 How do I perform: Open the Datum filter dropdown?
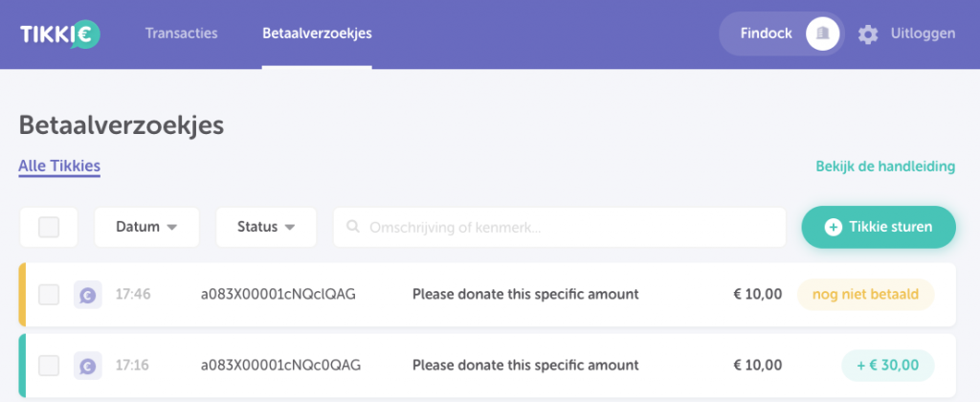(146, 227)
